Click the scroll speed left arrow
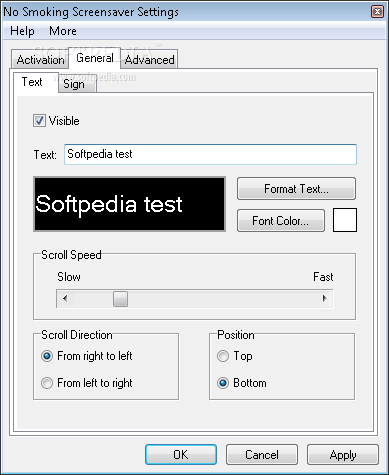389x475 pixels. click(65, 298)
